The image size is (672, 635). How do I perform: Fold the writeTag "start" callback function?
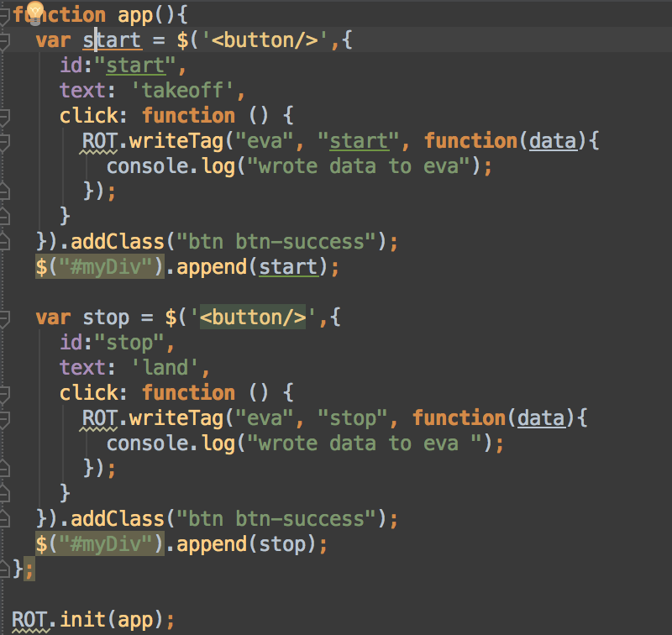(x=4, y=141)
